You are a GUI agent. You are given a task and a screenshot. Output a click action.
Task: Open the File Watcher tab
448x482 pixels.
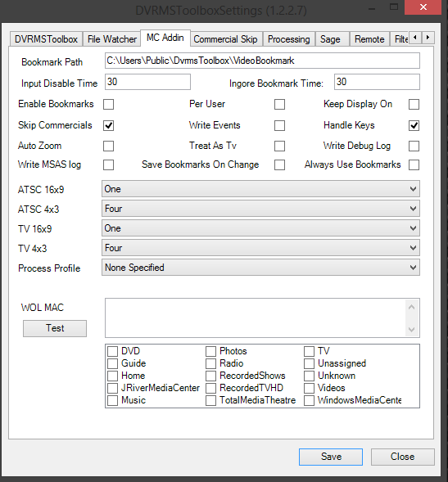coord(112,39)
